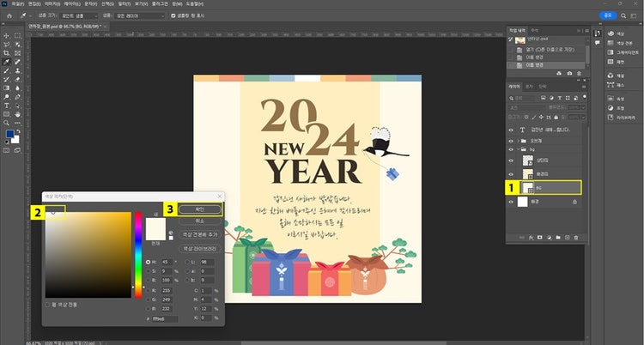Screen dimensions: 644x345
Task: Open the layer filter kind dropdown
Action: pyautogui.click(x=522, y=98)
